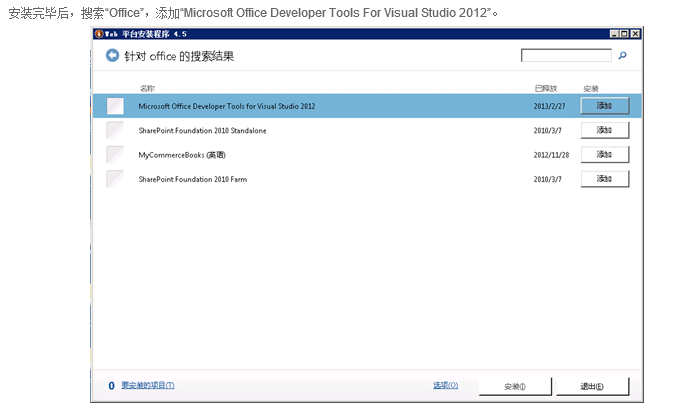Select the SharePoint Foundation 2010 Standalone text
The image size is (677, 408).
tap(202, 130)
